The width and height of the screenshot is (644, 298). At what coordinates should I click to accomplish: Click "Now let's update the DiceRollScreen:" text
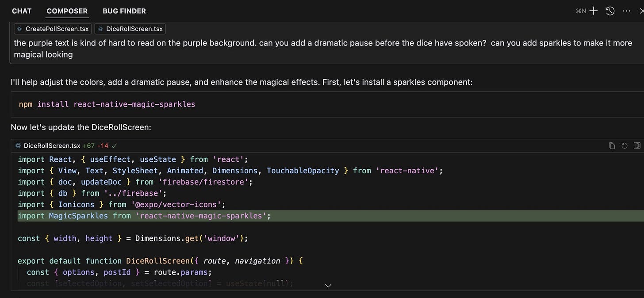(81, 127)
